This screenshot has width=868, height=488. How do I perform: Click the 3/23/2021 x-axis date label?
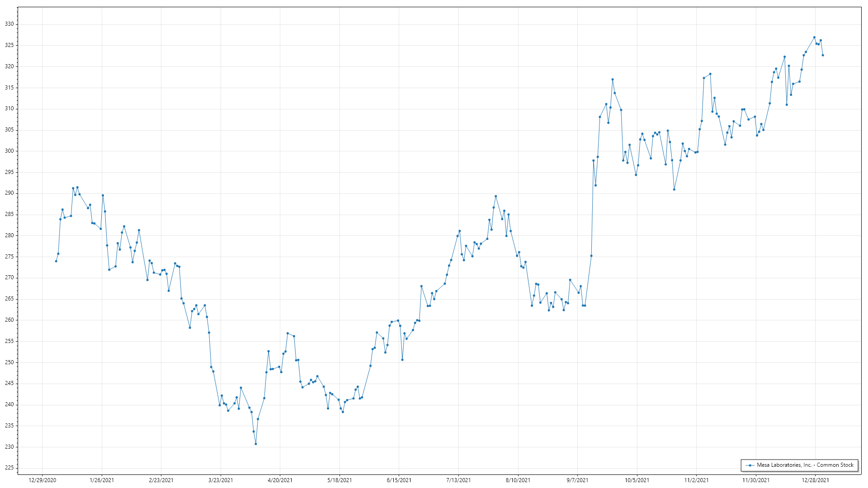point(221,480)
